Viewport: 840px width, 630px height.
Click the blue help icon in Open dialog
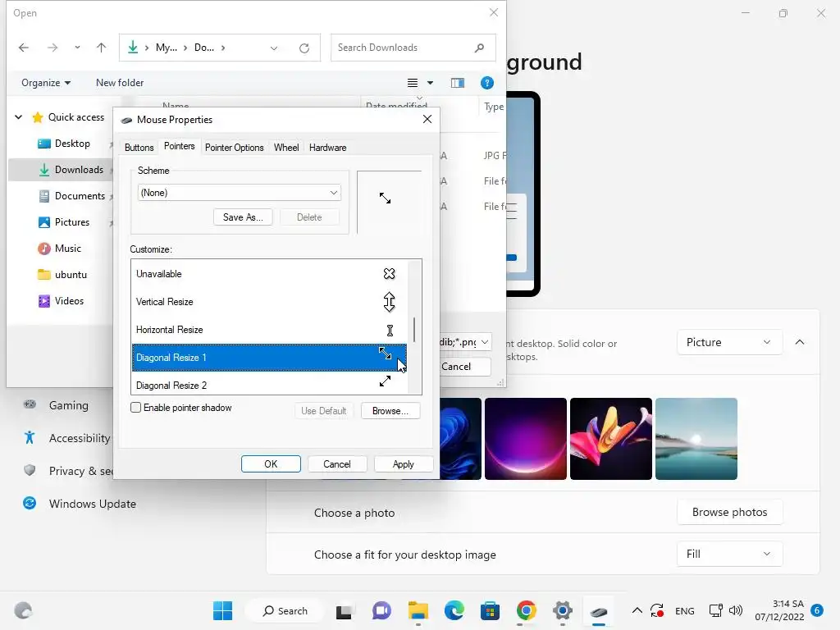coord(487,83)
